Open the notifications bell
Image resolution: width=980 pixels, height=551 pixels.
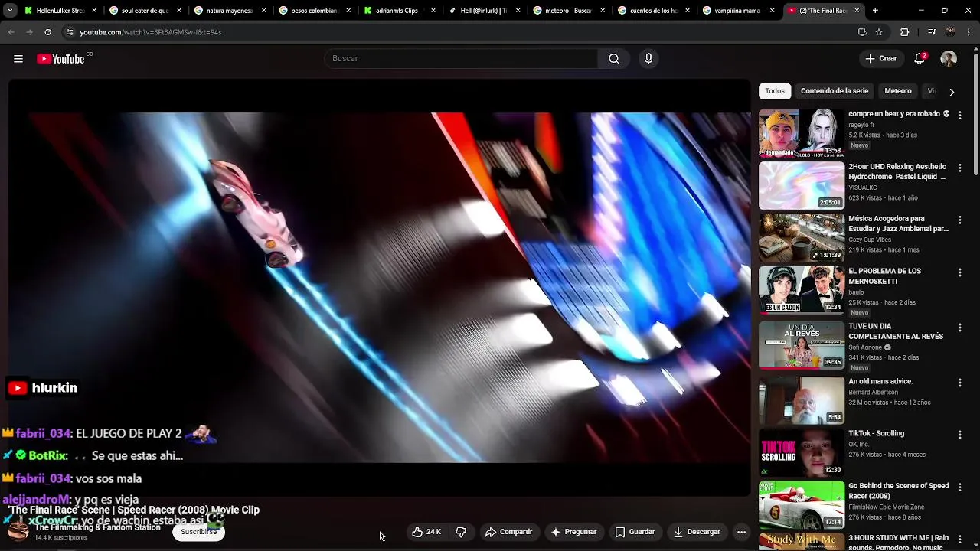[x=920, y=59]
